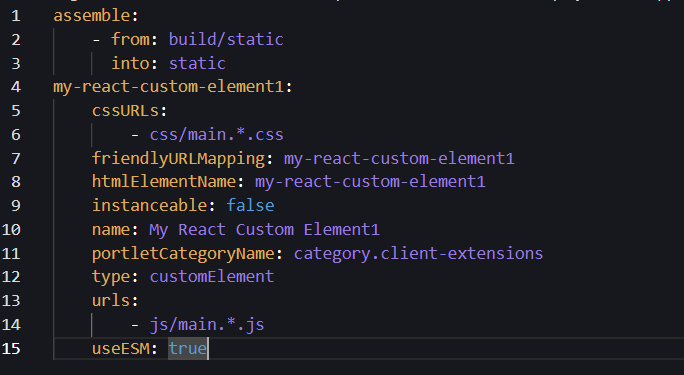This screenshot has height=375, width=684.
Task: Click 'static' value on into line
Action: coord(197,64)
